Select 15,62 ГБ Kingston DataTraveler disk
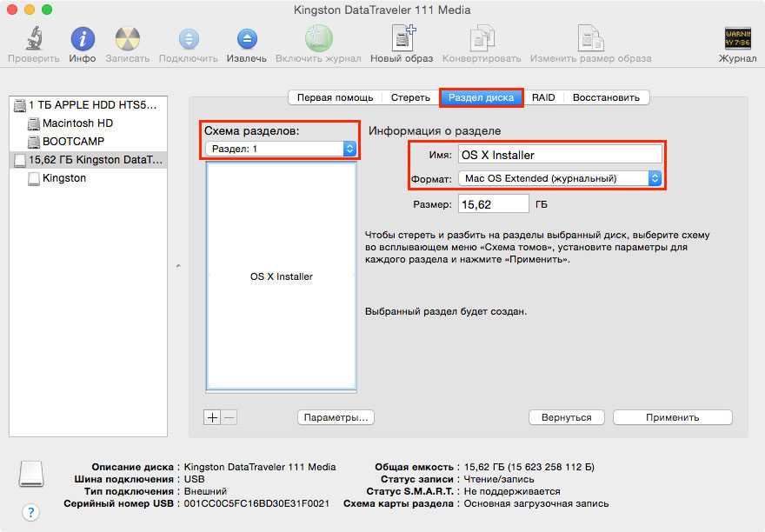The image size is (765, 532). pos(88,160)
